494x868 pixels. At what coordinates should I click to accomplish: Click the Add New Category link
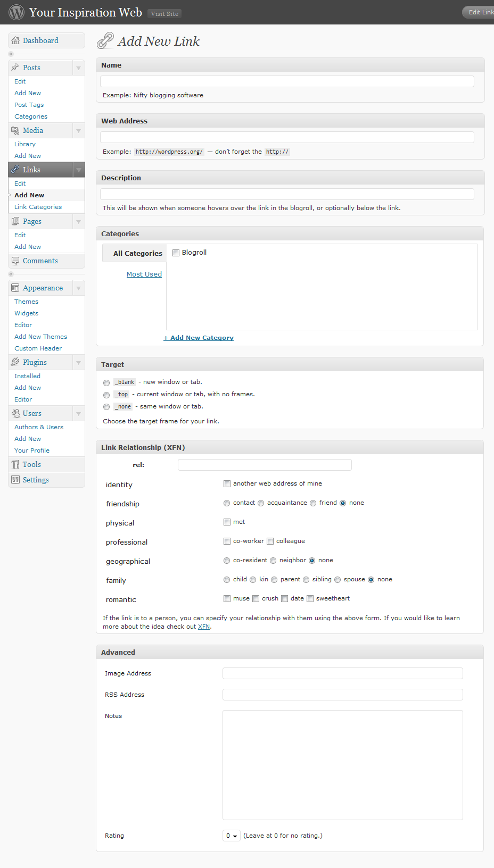[x=199, y=338]
